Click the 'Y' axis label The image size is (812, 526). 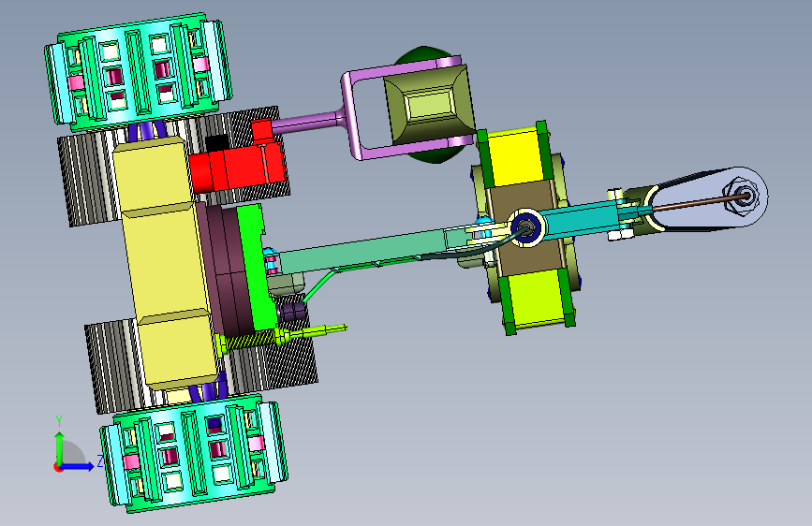pyautogui.click(x=59, y=420)
